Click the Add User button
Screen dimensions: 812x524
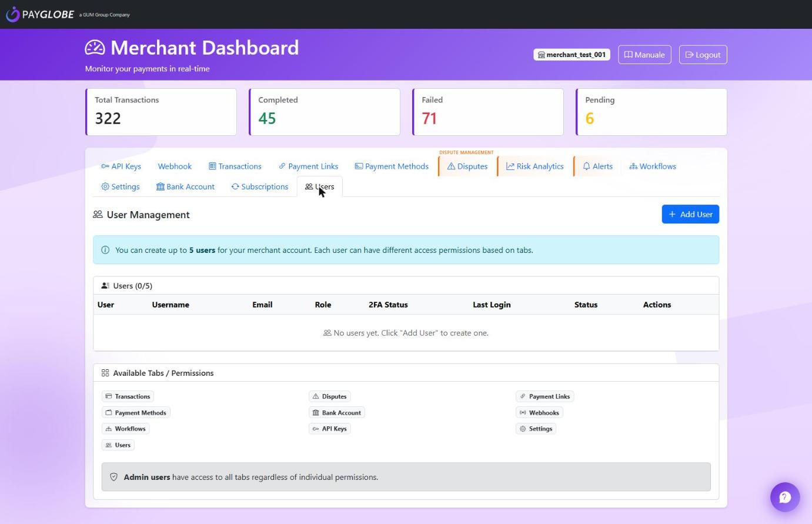[690, 214]
